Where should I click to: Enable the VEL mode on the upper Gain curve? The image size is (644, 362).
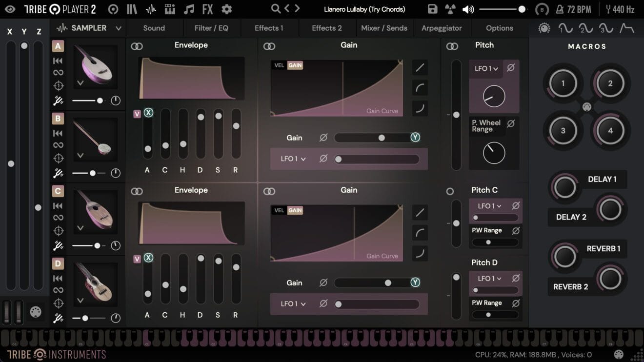click(x=278, y=64)
